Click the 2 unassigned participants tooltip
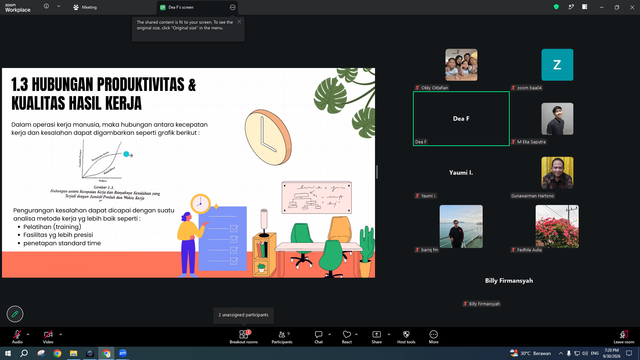The width and height of the screenshot is (640, 360). click(x=244, y=315)
